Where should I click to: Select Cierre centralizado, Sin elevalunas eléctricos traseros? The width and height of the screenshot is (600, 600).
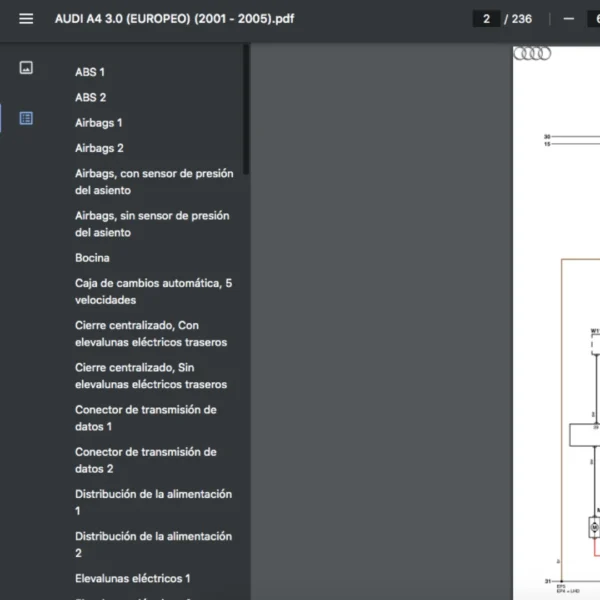pos(150,376)
